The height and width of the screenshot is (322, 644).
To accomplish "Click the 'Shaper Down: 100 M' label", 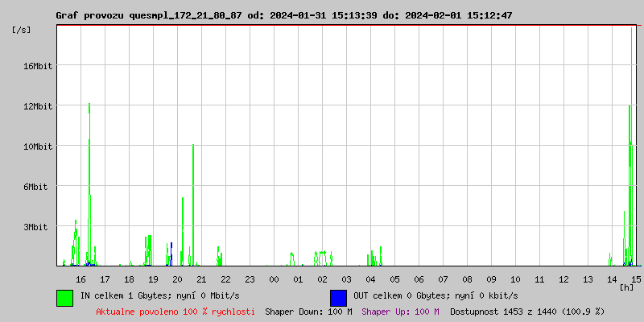I will 308,312.
